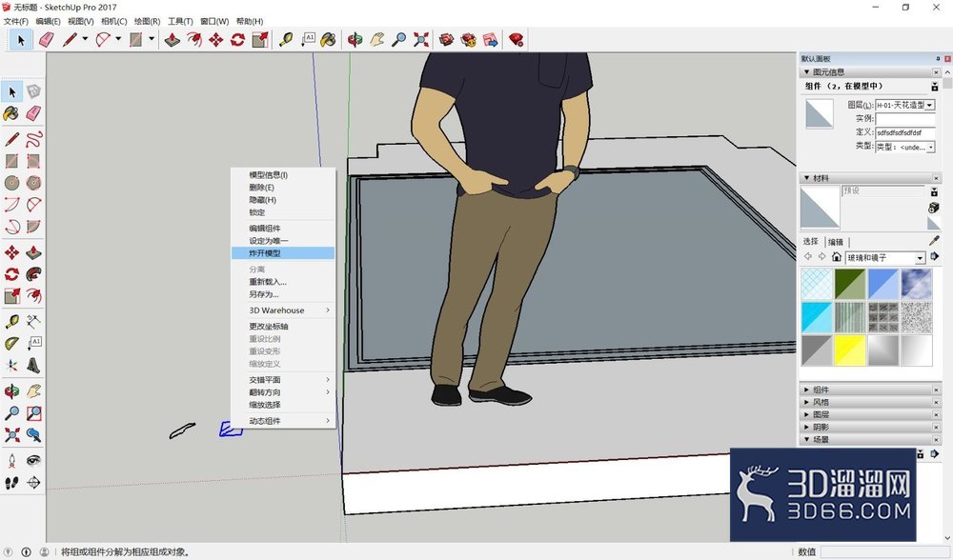
Task: Select the Follow Me tool in left toolbar
Action: pyautogui.click(x=34, y=274)
